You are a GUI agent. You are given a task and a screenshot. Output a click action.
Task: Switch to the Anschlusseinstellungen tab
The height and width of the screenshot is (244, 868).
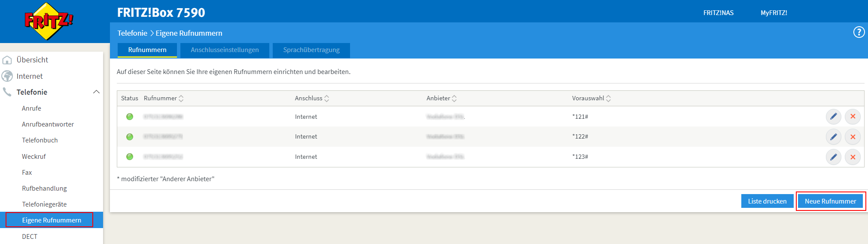tap(225, 50)
